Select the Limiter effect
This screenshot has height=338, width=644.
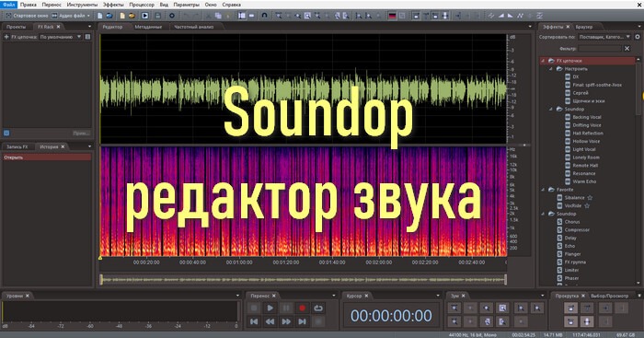571,270
